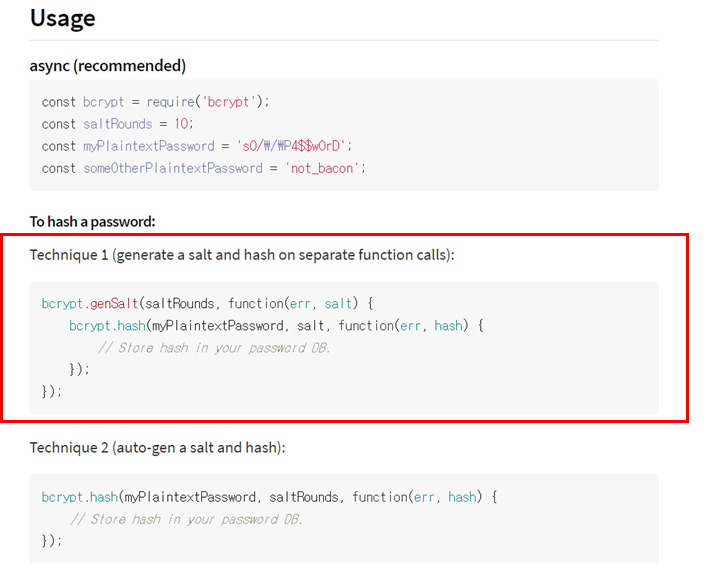Click the Usage heading
Image resolution: width=723 pixels, height=588 pixels.
62,19
